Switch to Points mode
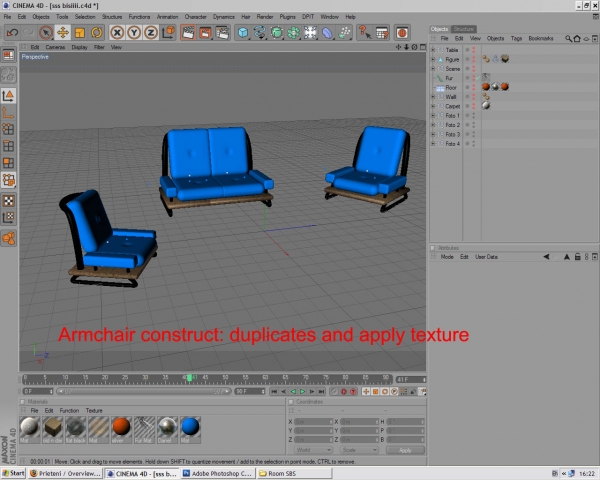 tap(8, 129)
